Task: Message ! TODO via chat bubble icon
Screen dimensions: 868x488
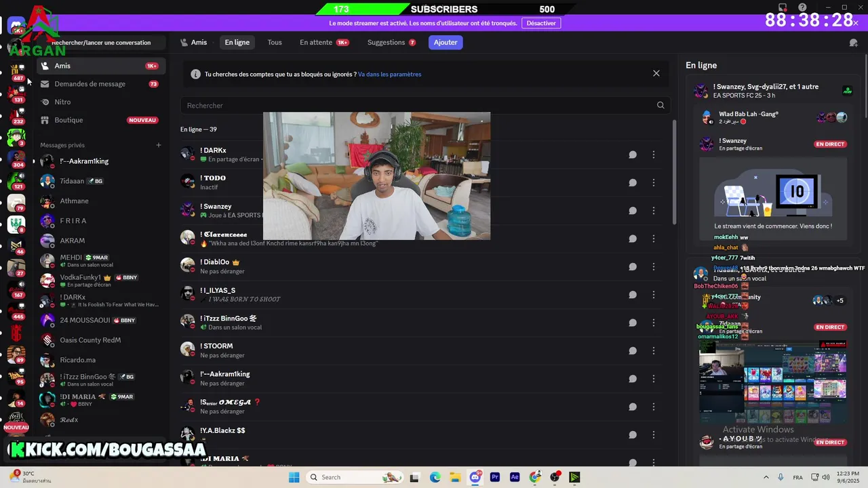Action: [x=632, y=182]
